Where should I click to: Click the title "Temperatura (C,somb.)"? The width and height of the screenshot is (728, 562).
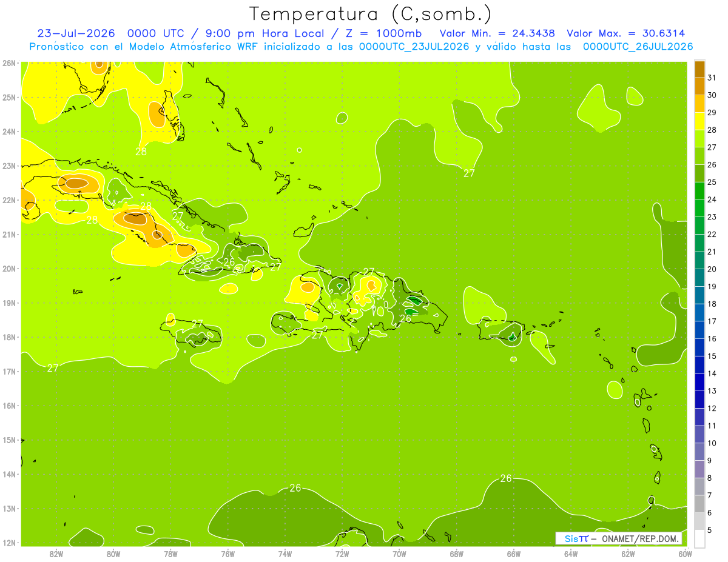click(371, 14)
